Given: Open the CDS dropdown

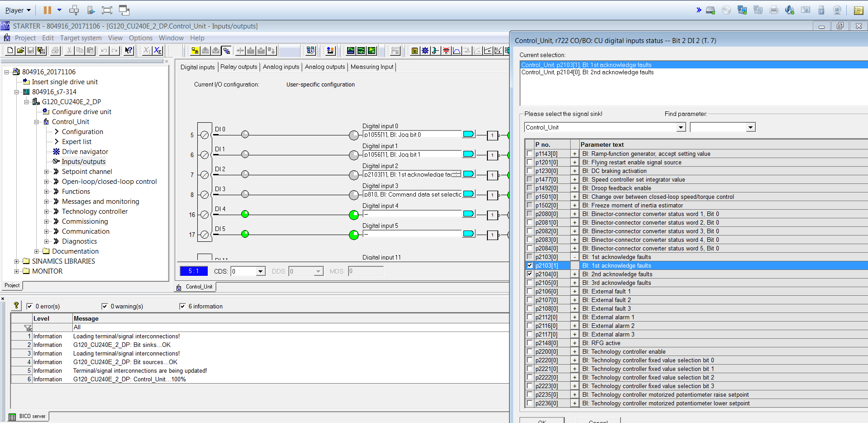Looking at the screenshot, I should (x=260, y=271).
